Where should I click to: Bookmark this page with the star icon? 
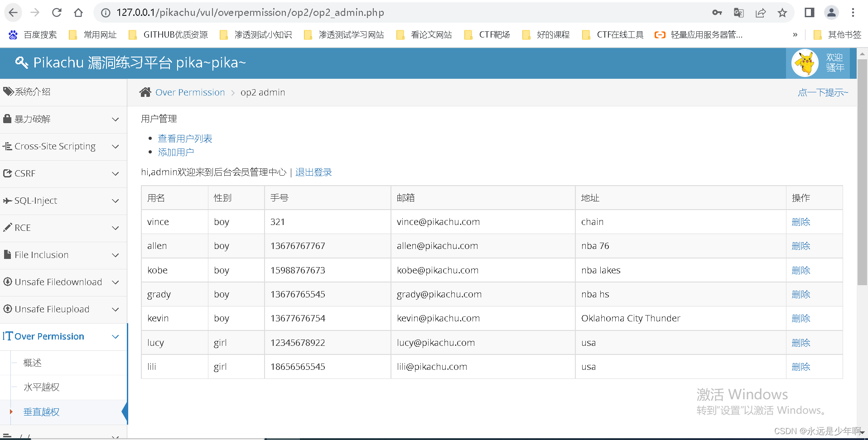pyautogui.click(x=782, y=13)
